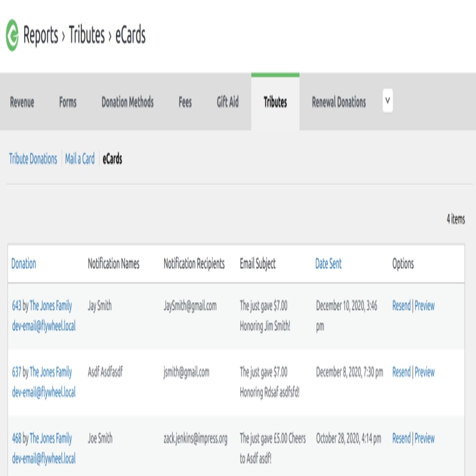This screenshot has width=476, height=476.
Task: Select the Tributes tab
Action: 275,102
